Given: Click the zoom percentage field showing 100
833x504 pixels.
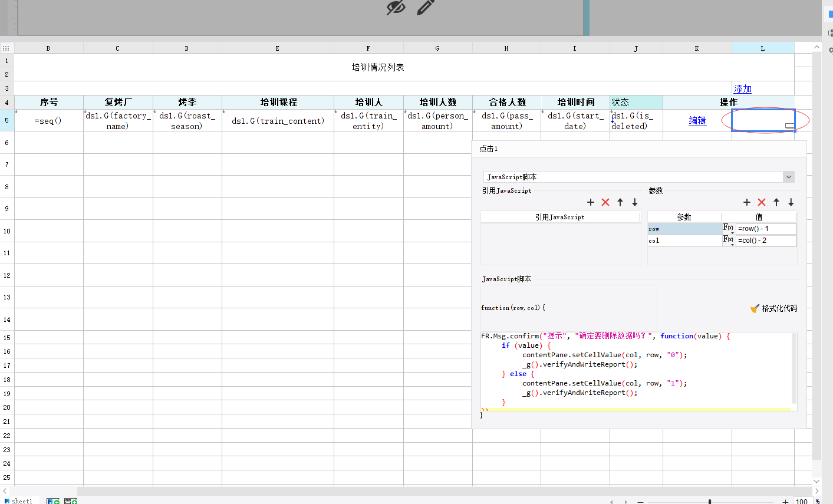Looking at the screenshot, I should (801, 502).
